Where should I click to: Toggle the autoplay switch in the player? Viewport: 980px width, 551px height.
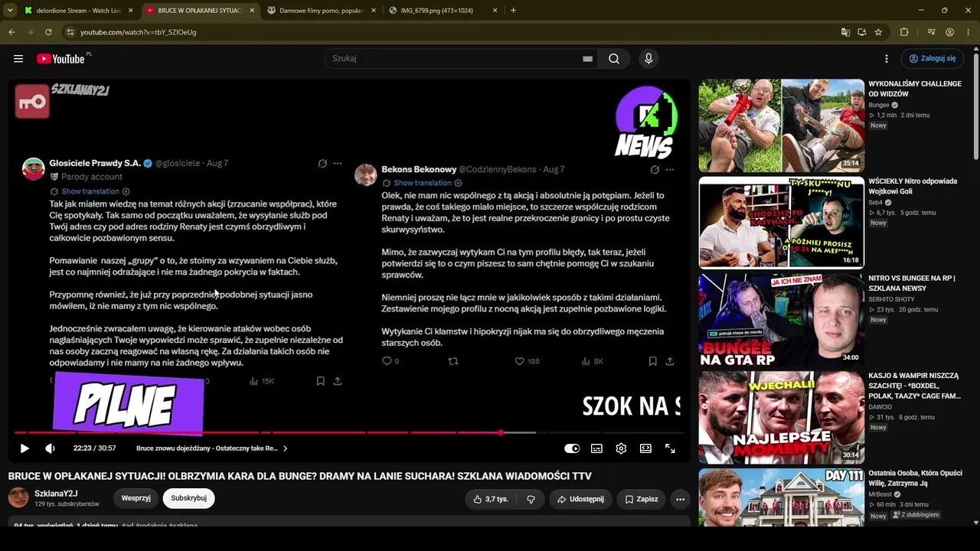pyautogui.click(x=572, y=448)
